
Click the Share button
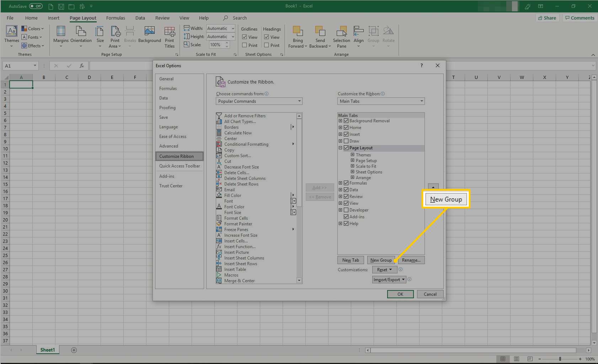(x=547, y=18)
